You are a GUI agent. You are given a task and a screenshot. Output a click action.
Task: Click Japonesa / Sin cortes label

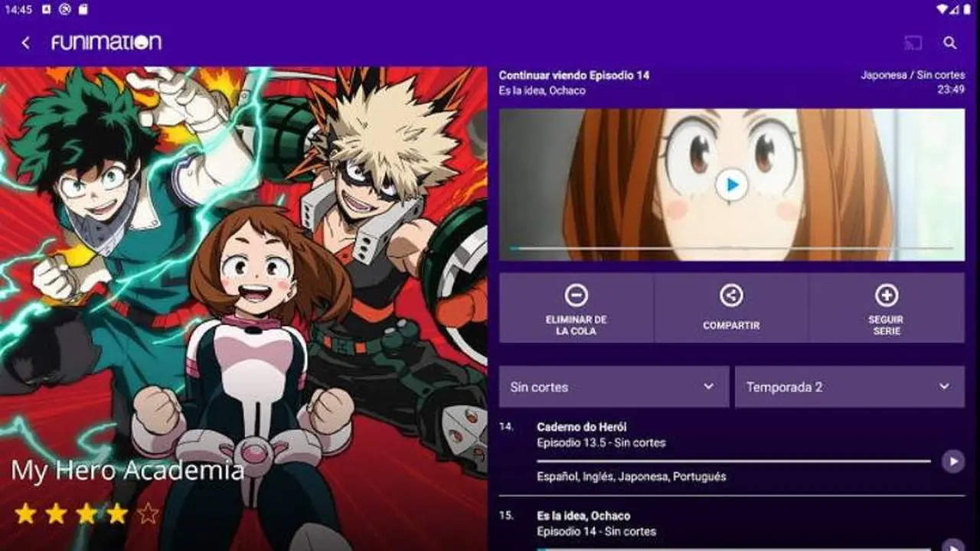(x=913, y=76)
